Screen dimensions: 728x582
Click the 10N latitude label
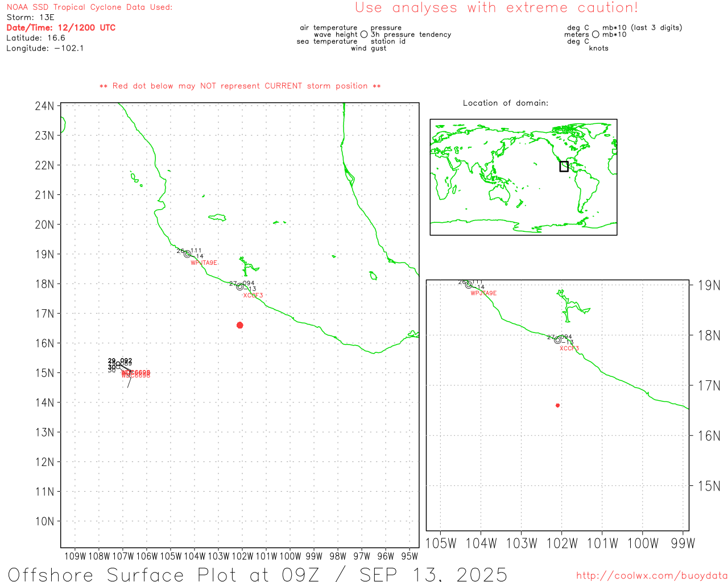[44, 522]
